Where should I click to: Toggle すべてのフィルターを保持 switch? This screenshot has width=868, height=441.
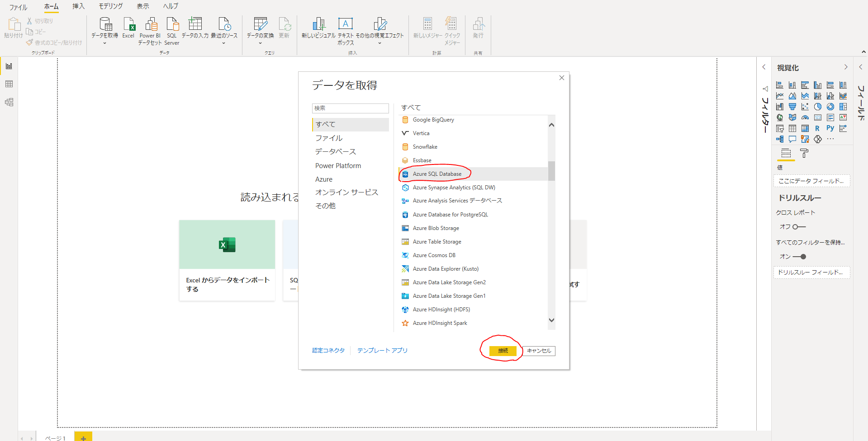(x=799, y=257)
